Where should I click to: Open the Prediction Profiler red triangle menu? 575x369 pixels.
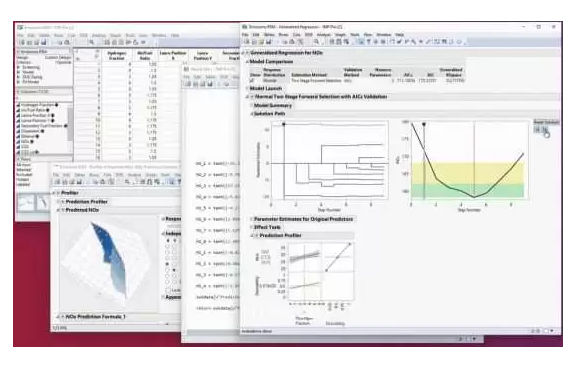click(257, 235)
